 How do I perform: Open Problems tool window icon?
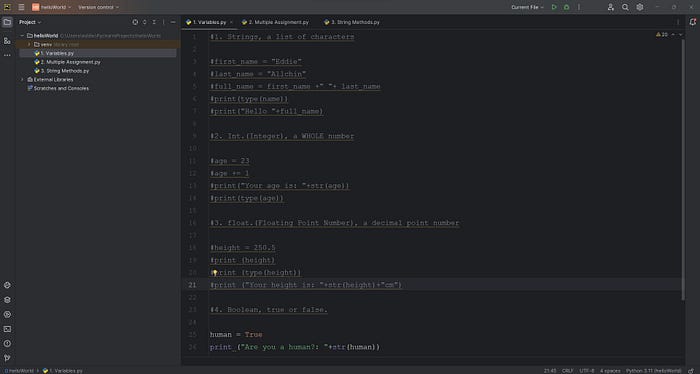pos(7,344)
